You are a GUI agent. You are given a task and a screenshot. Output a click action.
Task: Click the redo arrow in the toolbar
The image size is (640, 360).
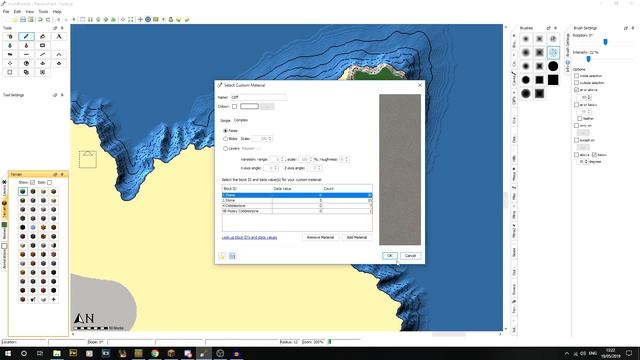coord(48,19)
